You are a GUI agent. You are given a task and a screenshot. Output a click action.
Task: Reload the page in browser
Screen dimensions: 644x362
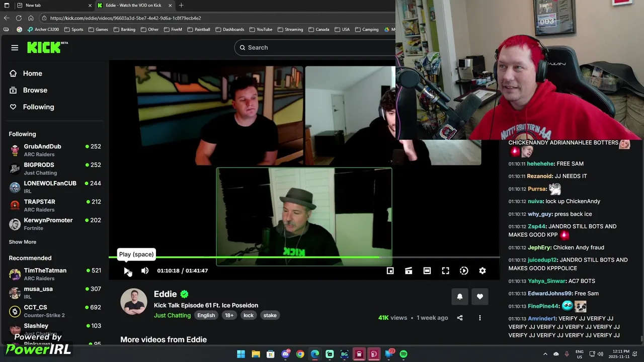coord(19,18)
